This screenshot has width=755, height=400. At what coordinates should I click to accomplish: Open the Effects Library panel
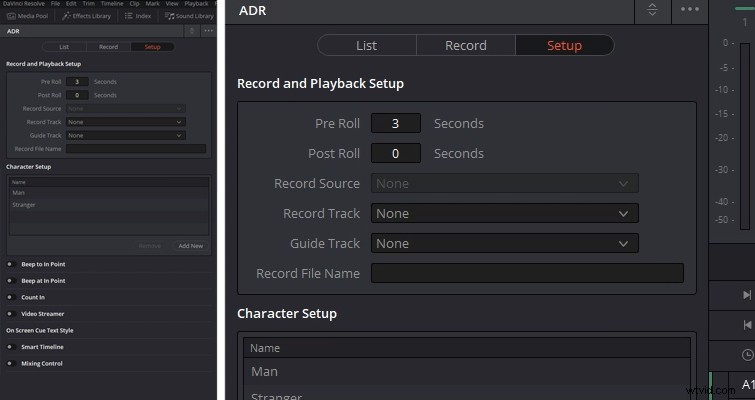click(x=87, y=16)
